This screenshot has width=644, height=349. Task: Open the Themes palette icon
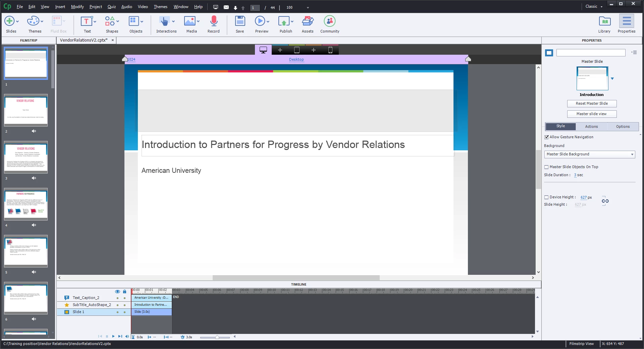click(x=33, y=21)
